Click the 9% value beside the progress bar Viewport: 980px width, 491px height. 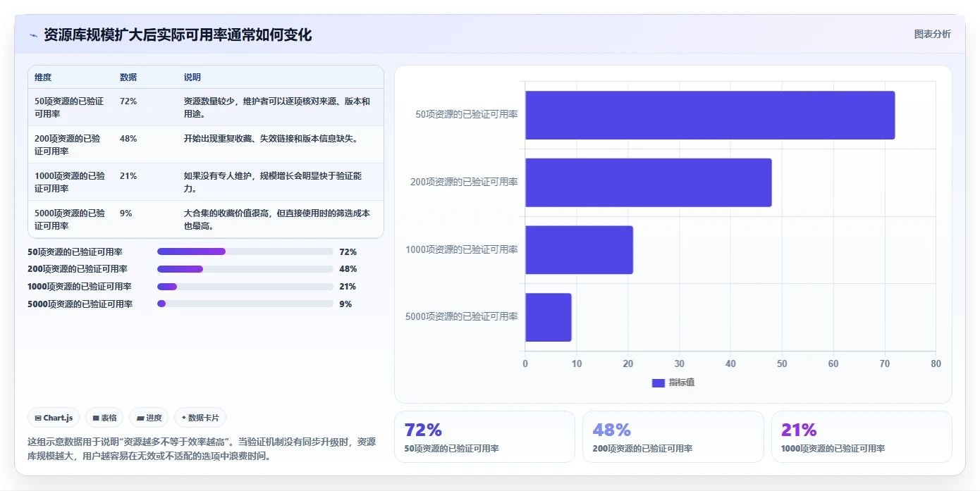pos(345,304)
